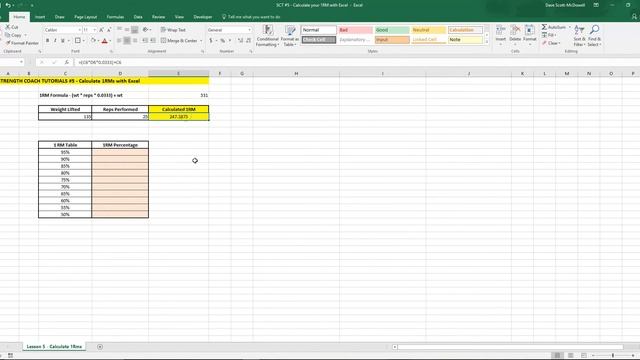
Task: Select the Lesson 5 - Calculate 1Rms sheet tab
Action: coord(54,347)
